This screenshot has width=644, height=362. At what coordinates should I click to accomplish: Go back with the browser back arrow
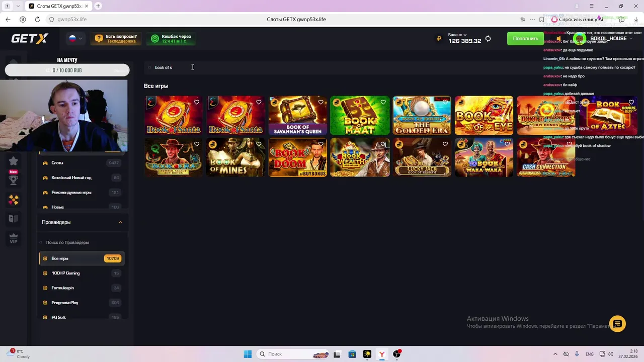8,20
